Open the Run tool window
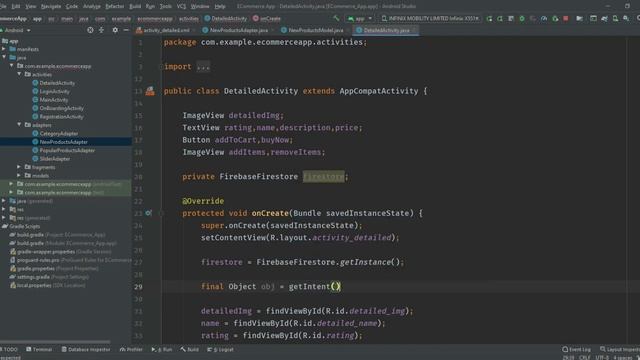The height and width of the screenshot is (360, 640). [162, 349]
